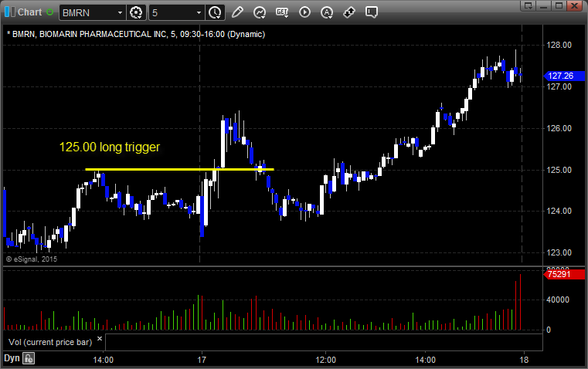Viewport: 588px width, 369px height.
Task: Click the 125.00 price axis label
Action: coord(559,170)
